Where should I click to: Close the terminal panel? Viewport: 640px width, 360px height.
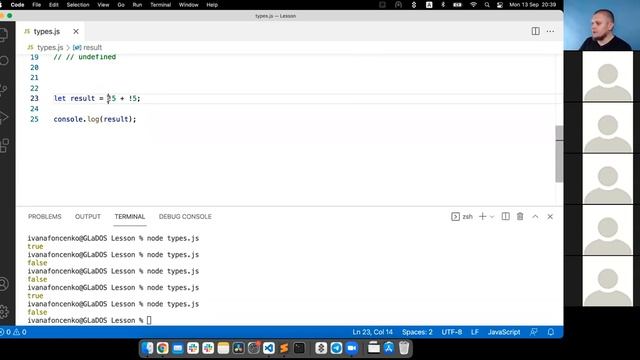pos(550,216)
